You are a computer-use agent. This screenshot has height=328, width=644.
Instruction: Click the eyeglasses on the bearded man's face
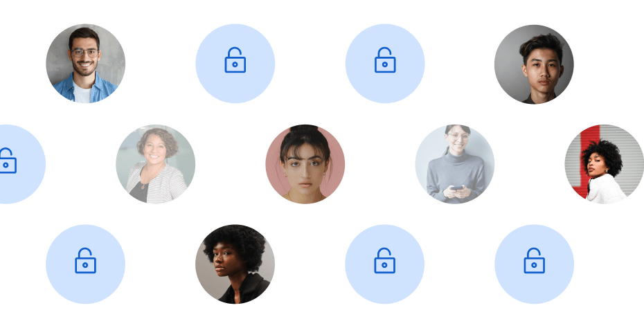(84, 53)
